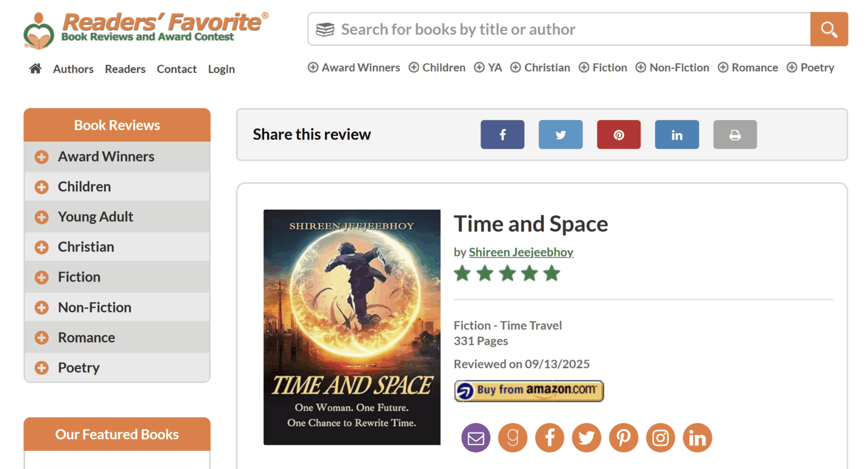Click the Time and Space book cover
The height and width of the screenshot is (469, 868).
click(x=352, y=327)
